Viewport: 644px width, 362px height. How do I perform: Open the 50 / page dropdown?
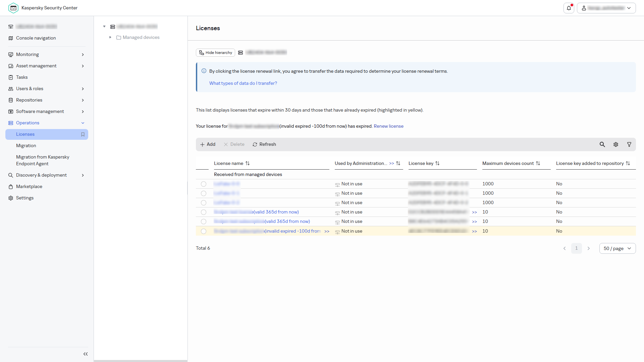click(618, 248)
